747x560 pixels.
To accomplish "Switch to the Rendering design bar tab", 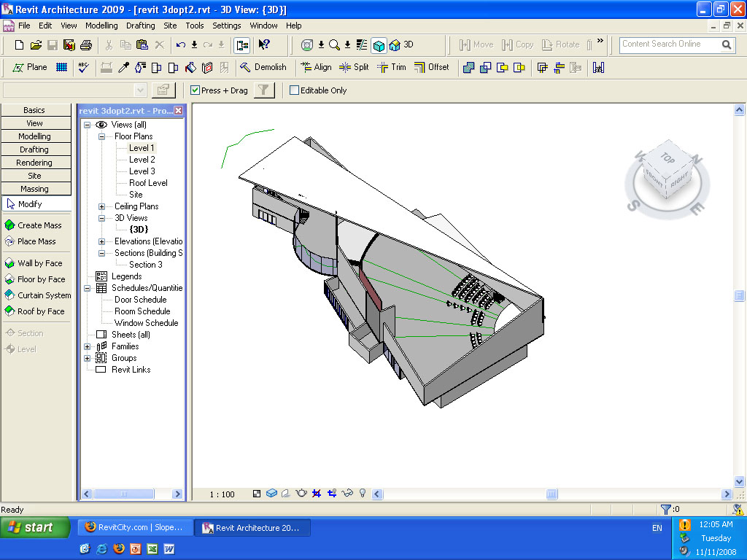I will 34,163.
